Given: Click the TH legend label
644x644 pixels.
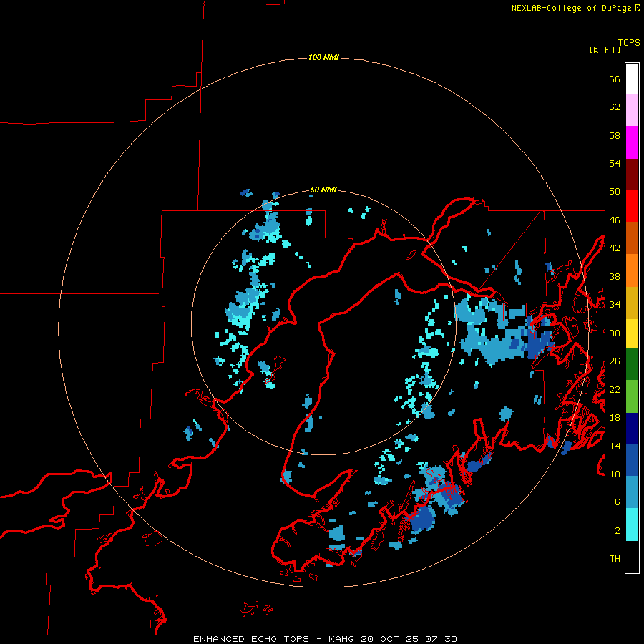Looking at the screenshot, I should point(615,559).
